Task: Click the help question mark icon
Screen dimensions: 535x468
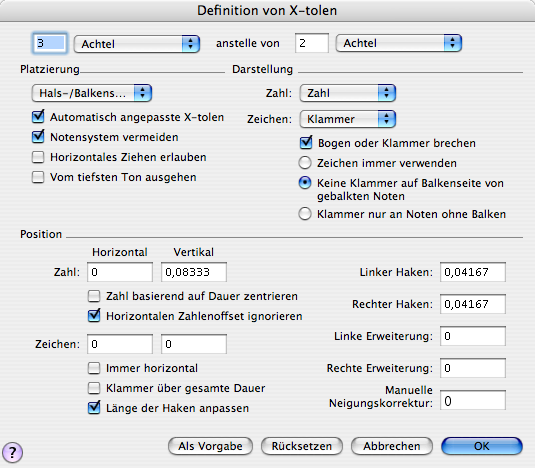Action: (12, 452)
